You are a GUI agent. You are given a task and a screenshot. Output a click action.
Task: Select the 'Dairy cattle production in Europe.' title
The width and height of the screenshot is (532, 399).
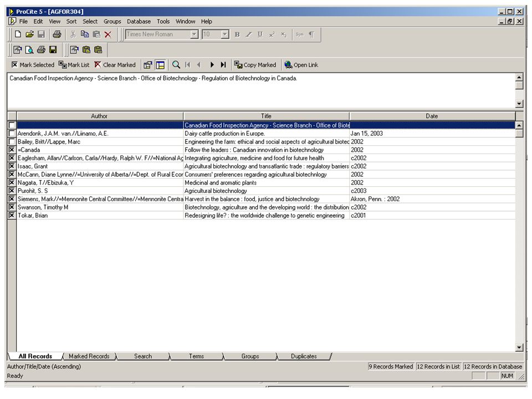click(x=224, y=134)
